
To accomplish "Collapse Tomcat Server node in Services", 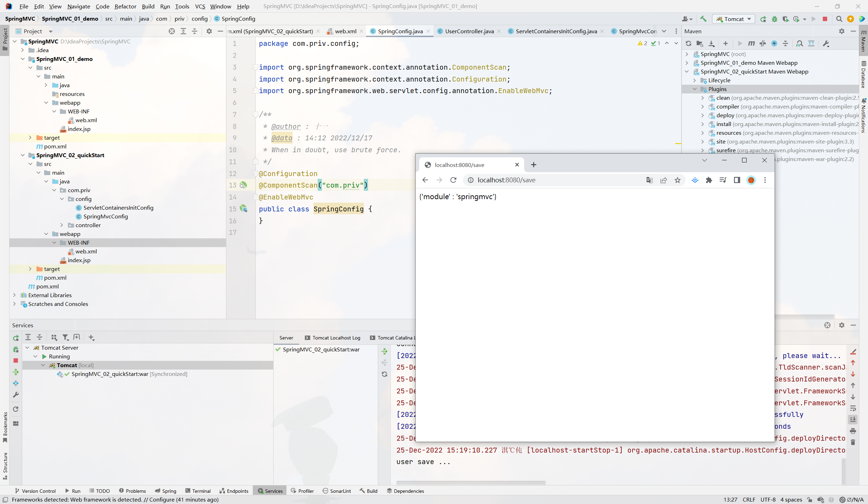I will coord(27,348).
